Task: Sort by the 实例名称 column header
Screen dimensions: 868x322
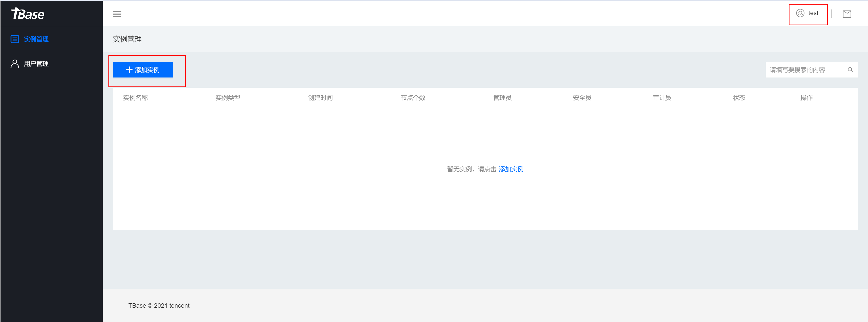Action: pyautogui.click(x=136, y=98)
